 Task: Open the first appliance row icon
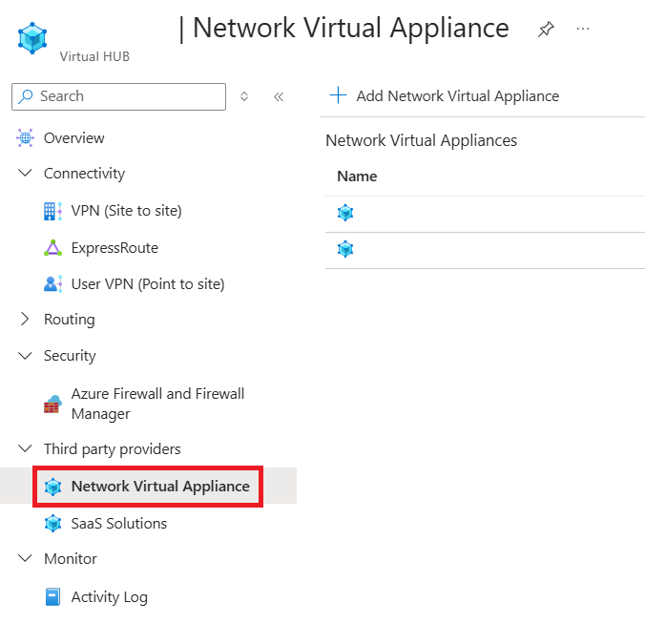[345, 213]
